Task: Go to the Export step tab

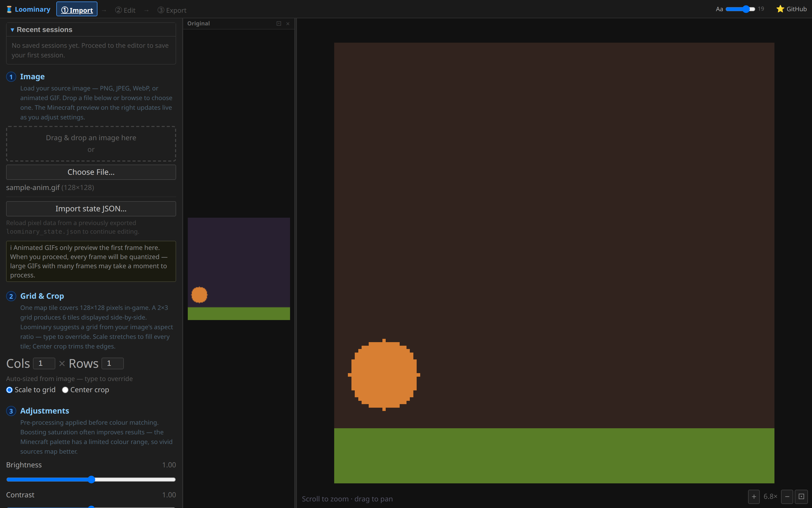Action: tap(172, 10)
